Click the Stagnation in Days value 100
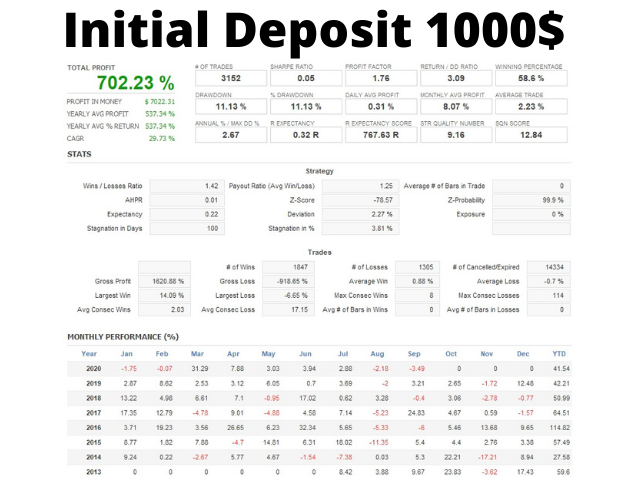 pos(187,229)
